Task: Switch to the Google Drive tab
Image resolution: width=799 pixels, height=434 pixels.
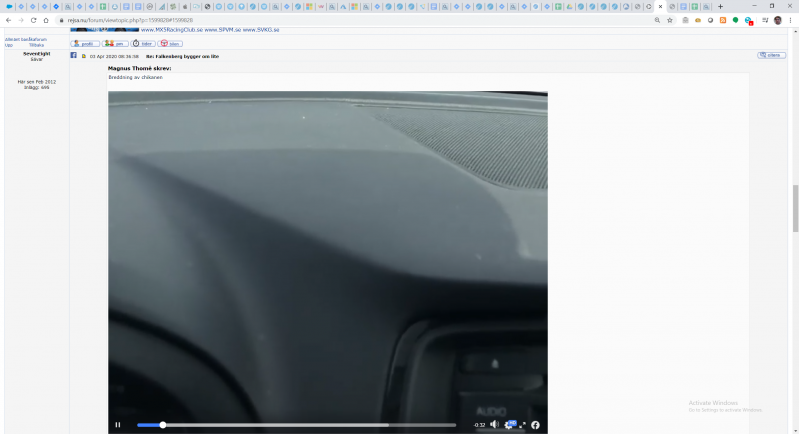Action: point(570,7)
